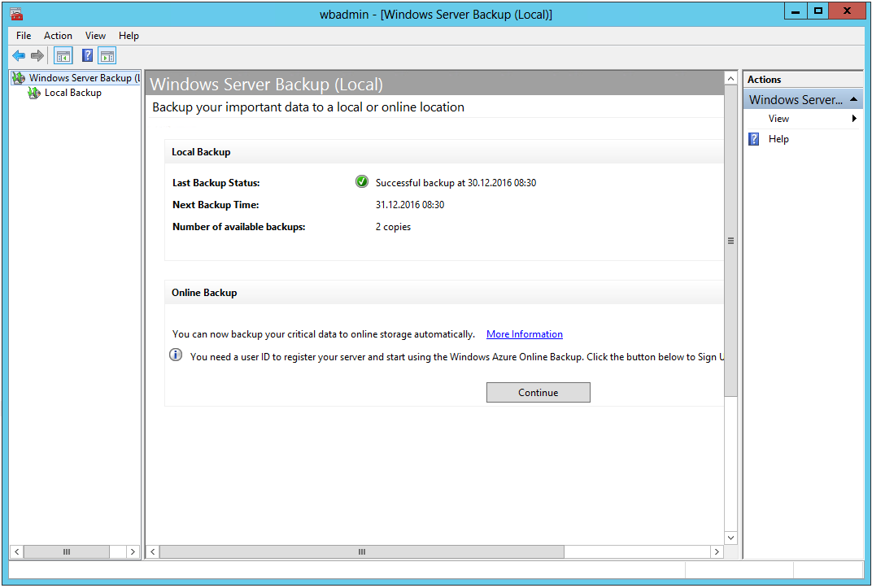This screenshot has height=588, width=872.
Task: Click the 2 copies value
Action: [x=393, y=227]
